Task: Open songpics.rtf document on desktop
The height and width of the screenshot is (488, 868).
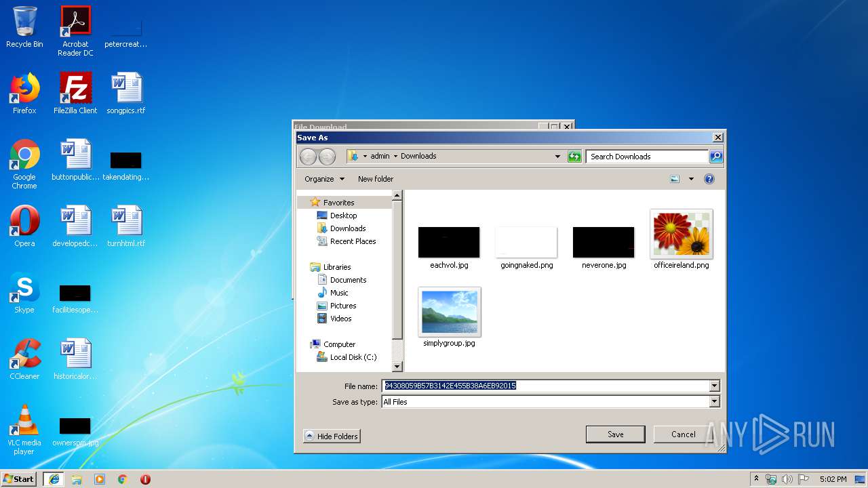Action: click(x=126, y=94)
